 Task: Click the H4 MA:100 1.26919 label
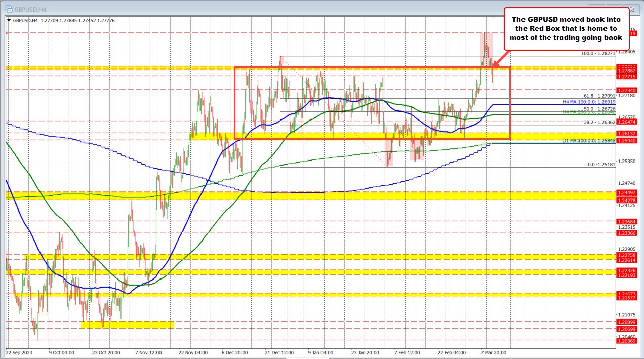click(x=588, y=101)
